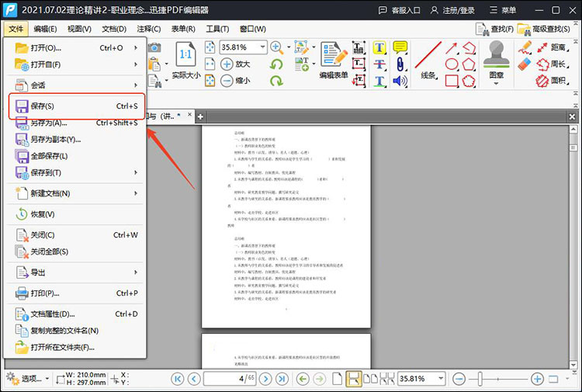
Task: Choose 保存(S) from the File menu
Action: (75, 106)
